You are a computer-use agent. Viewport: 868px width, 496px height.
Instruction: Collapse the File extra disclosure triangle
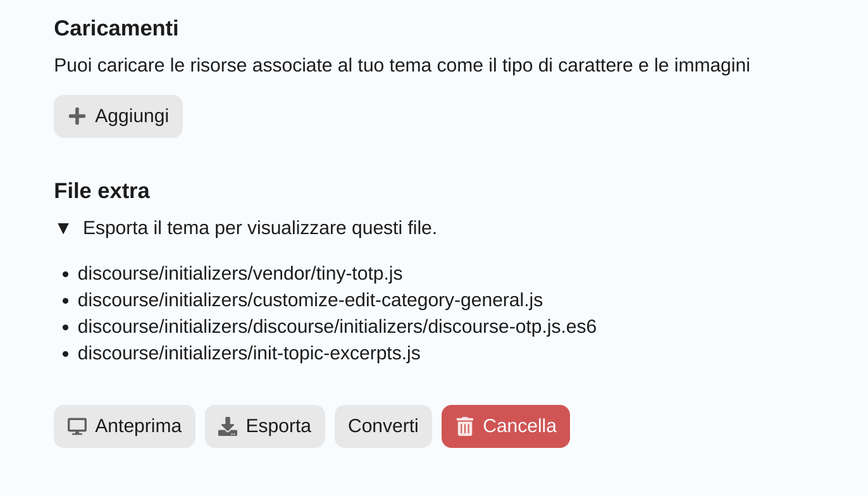[x=63, y=228]
